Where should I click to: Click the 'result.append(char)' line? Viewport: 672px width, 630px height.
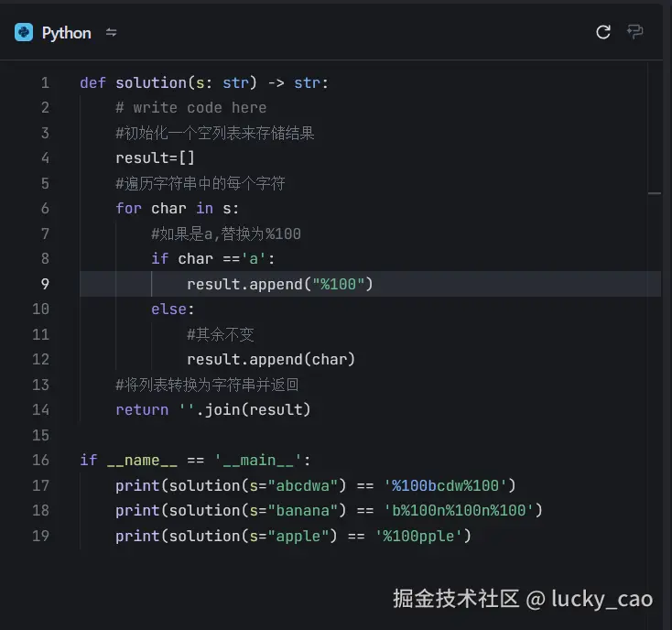coord(271,359)
